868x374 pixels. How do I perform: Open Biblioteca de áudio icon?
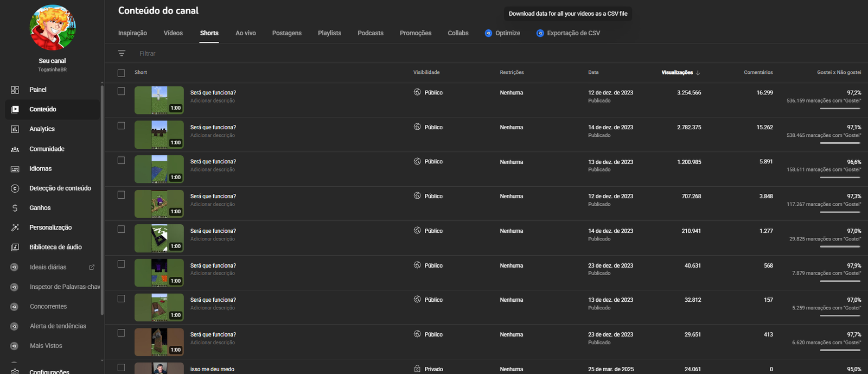pos(15,247)
